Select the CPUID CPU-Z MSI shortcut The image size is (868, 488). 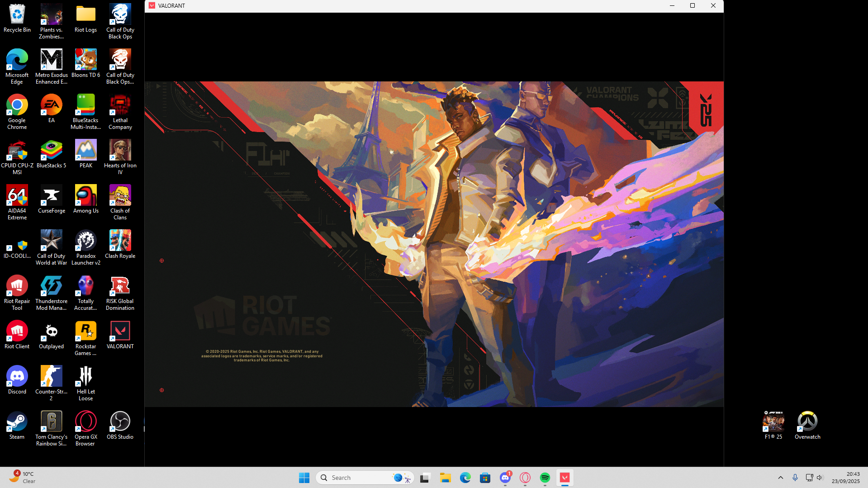pyautogui.click(x=17, y=157)
